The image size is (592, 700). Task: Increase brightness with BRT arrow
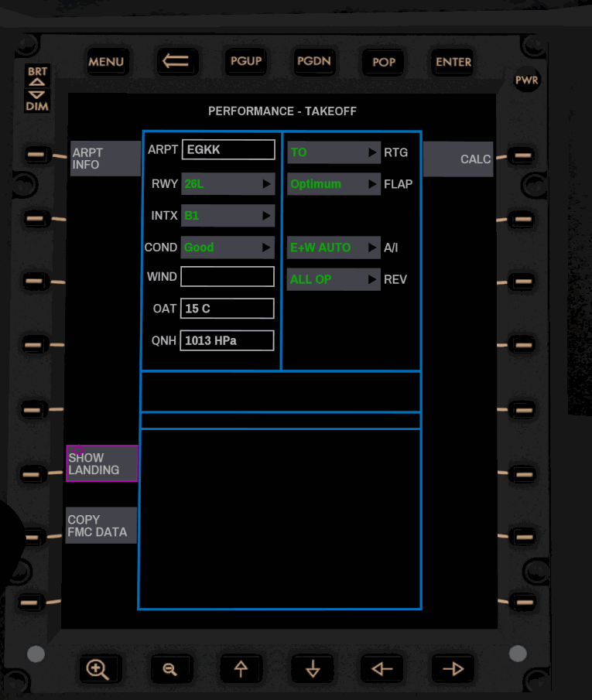(37, 77)
